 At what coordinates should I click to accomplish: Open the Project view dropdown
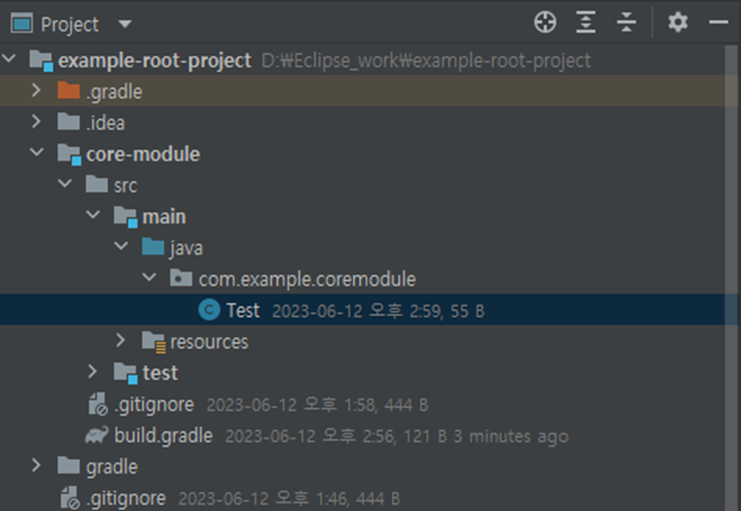tap(124, 24)
